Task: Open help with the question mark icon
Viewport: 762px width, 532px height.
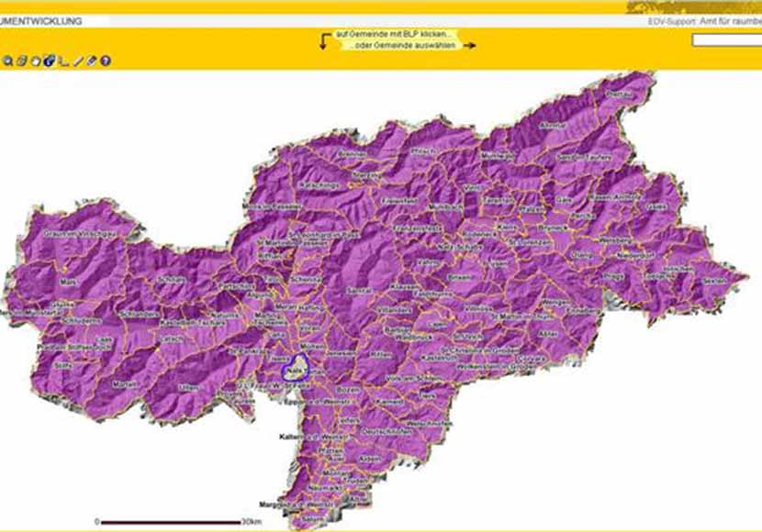Action: pyautogui.click(x=106, y=61)
